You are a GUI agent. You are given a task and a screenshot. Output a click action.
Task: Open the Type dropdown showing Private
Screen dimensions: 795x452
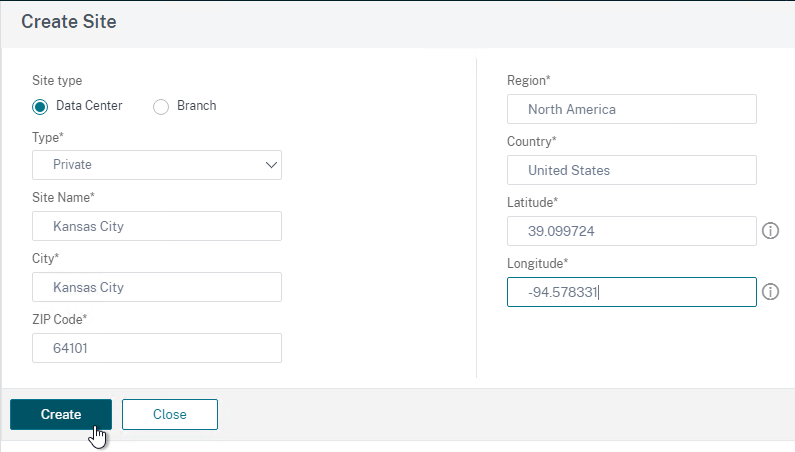point(157,165)
